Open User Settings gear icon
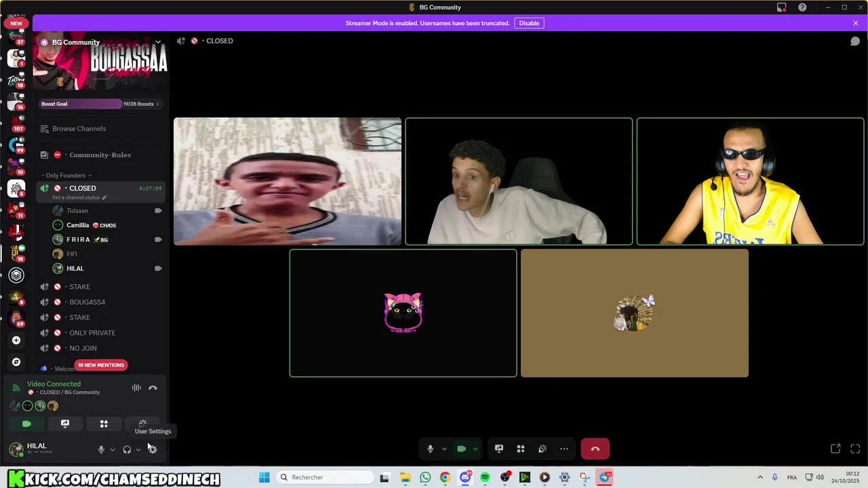This screenshot has height=488, width=868. pyautogui.click(x=152, y=449)
